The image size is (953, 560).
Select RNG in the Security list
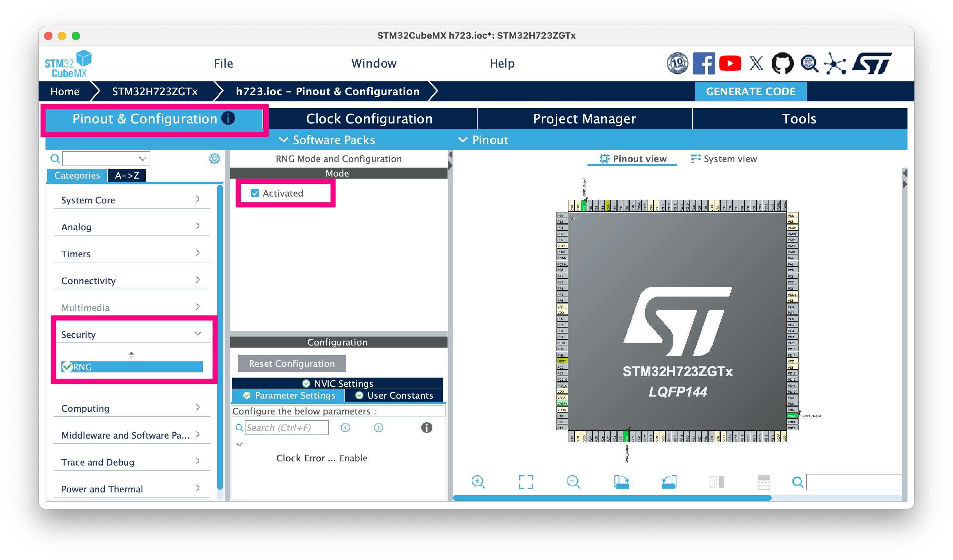[132, 367]
